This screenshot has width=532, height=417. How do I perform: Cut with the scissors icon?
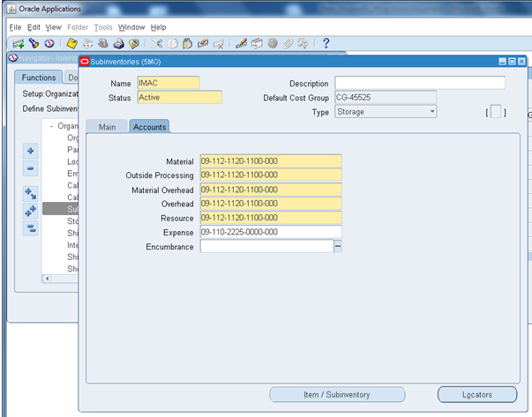click(x=157, y=43)
